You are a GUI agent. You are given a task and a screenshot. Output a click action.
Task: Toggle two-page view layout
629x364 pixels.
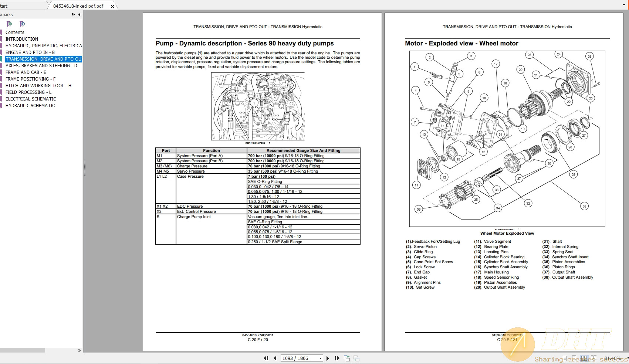[x=584, y=358]
